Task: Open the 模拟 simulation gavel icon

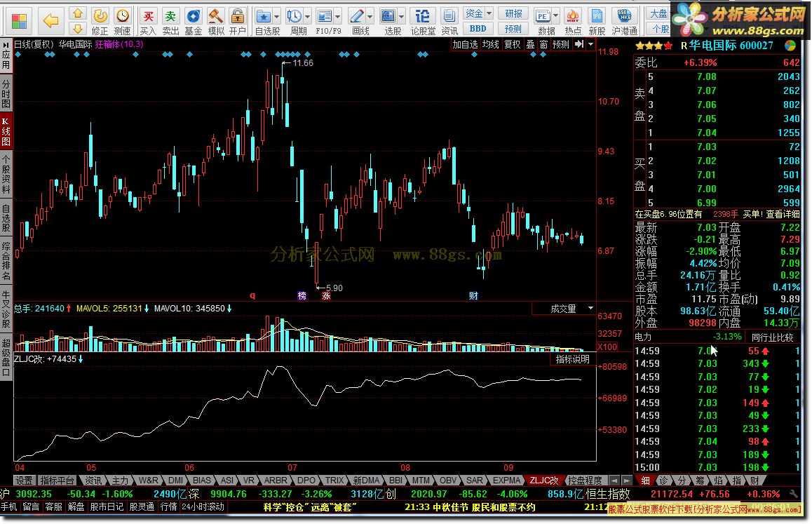Action: point(215,22)
